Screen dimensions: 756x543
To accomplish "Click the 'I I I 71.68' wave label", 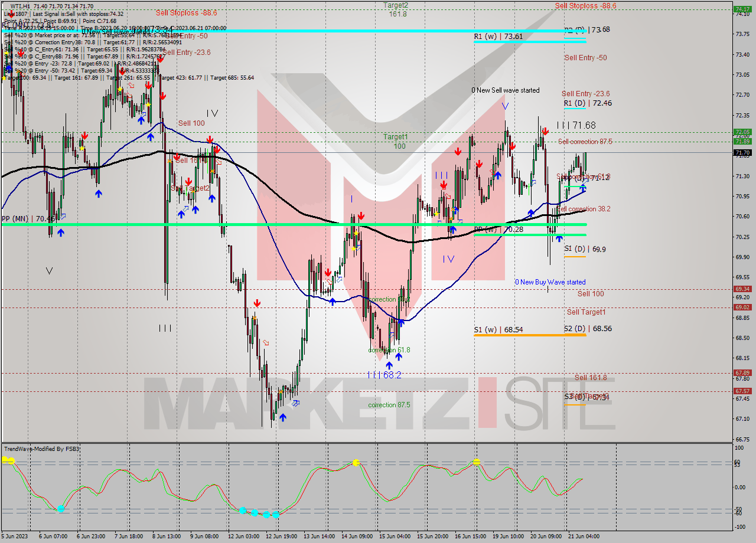I will click(x=576, y=125).
